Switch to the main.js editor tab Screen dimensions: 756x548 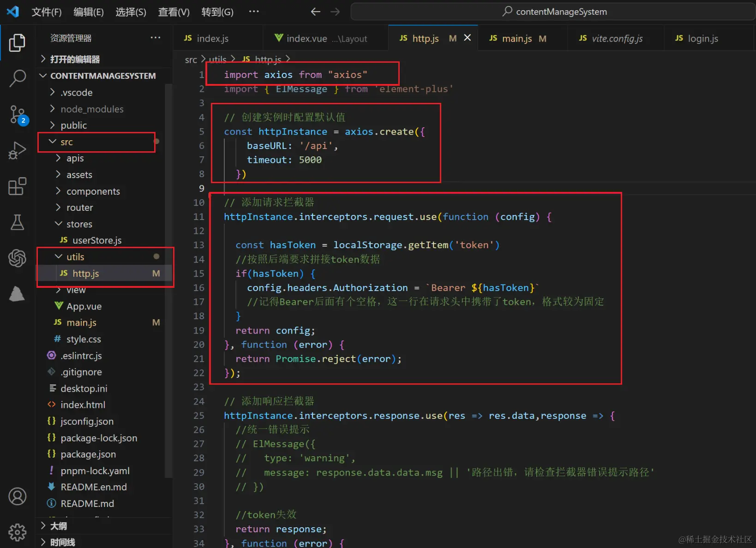coord(516,39)
